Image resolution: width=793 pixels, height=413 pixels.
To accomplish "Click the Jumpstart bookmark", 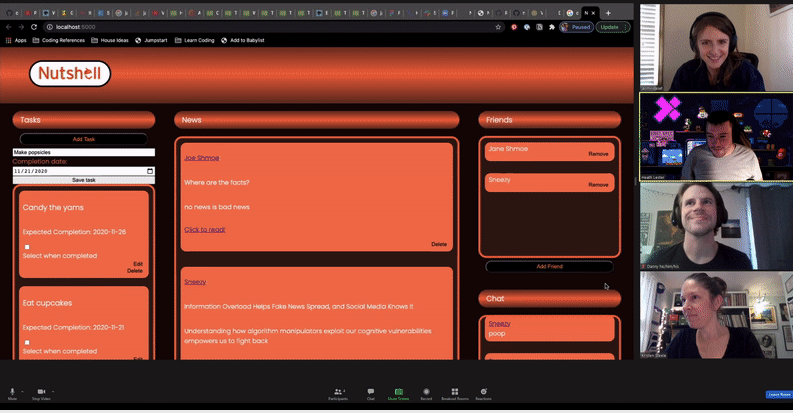I will [x=151, y=40].
